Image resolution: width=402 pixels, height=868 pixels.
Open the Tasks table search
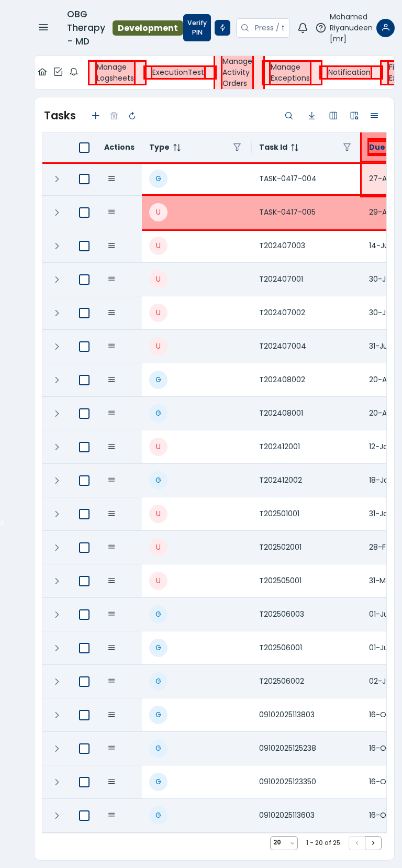[x=288, y=116]
